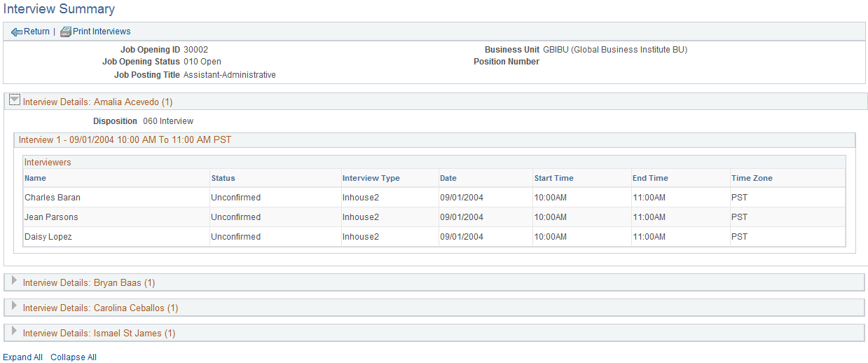Click the Start Time column header
This screenshot has width=868, height=363.
tap(553, 178)
